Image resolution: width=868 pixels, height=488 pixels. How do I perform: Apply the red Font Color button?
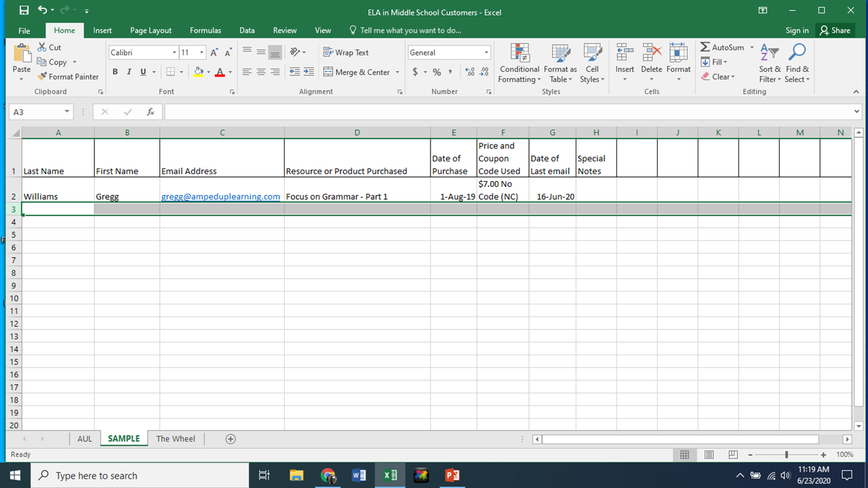220,72
